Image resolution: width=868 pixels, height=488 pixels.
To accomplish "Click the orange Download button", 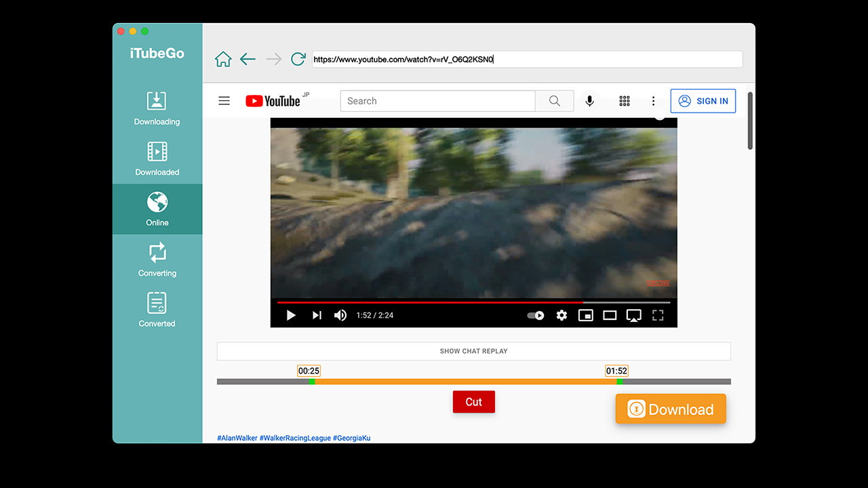I will (x=671, y=409).
